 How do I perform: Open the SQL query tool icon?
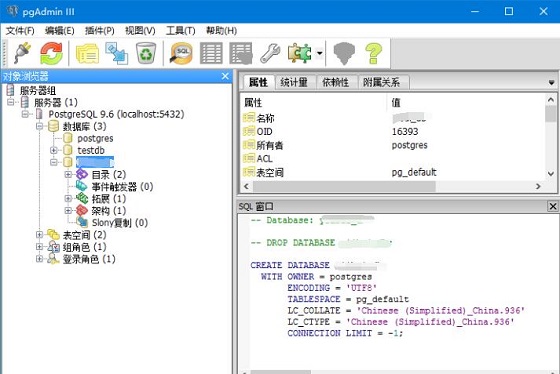181,53
